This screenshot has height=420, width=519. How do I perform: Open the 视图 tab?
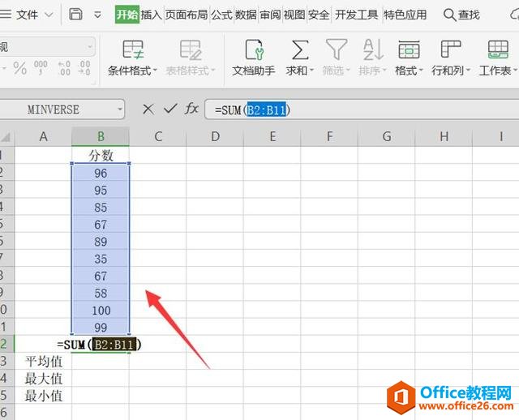coord(294,15)
